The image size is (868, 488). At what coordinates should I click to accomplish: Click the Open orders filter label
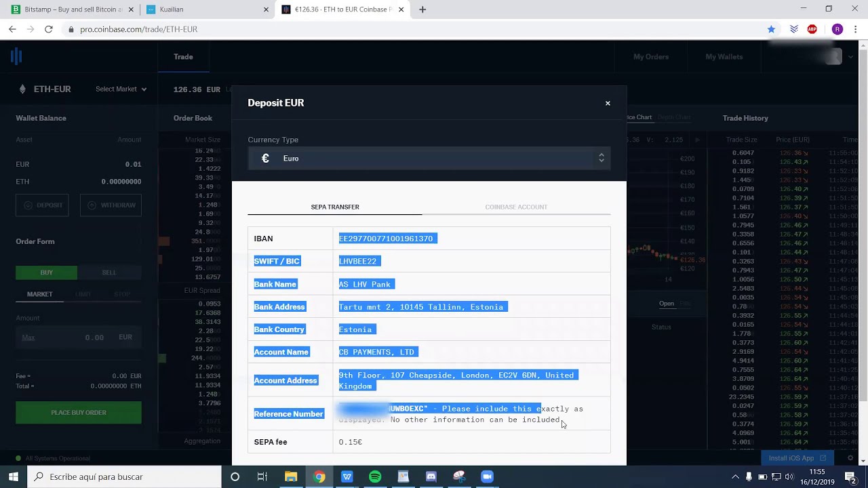click(x=667, y=304)
